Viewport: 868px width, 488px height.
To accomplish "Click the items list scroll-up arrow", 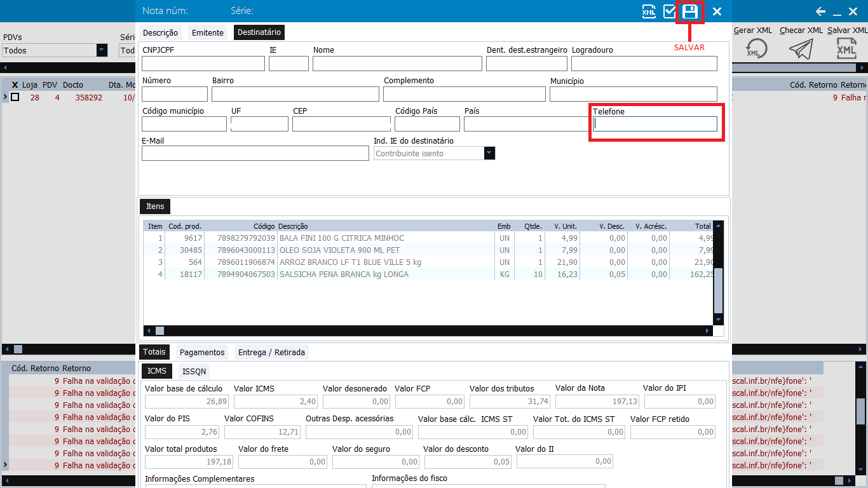I will click(x=719, y=225).
